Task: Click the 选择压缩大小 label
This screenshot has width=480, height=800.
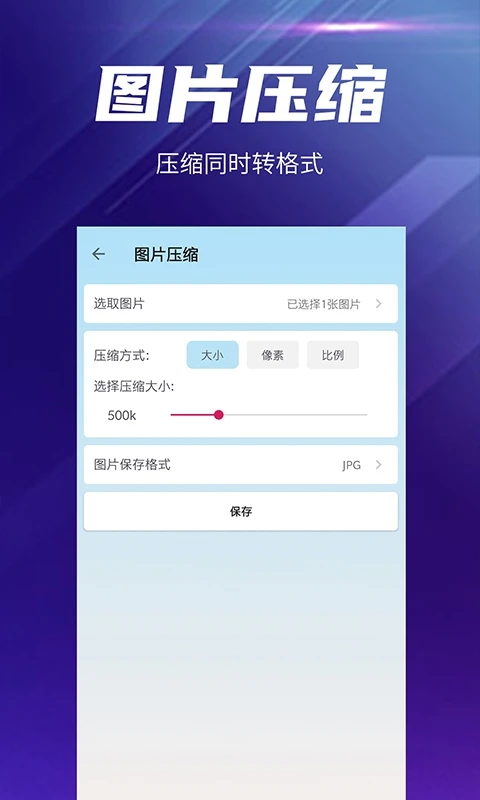Action: tap(134, 387)
